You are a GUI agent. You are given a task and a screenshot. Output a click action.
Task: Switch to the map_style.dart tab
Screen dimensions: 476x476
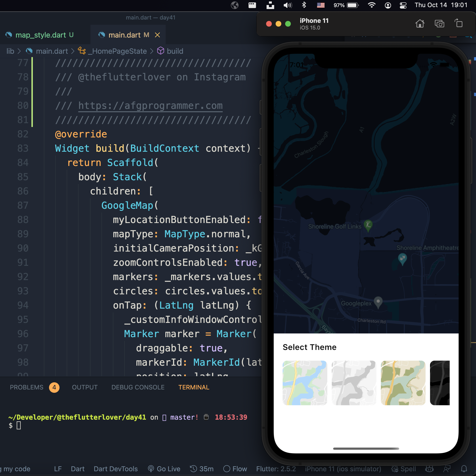(x=41, y=35)
